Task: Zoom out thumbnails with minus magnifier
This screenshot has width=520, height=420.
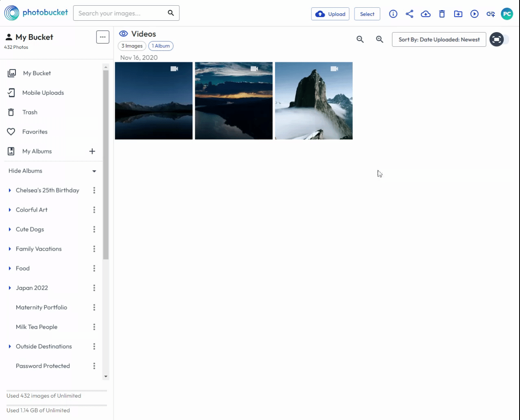Action: [360, 39]
